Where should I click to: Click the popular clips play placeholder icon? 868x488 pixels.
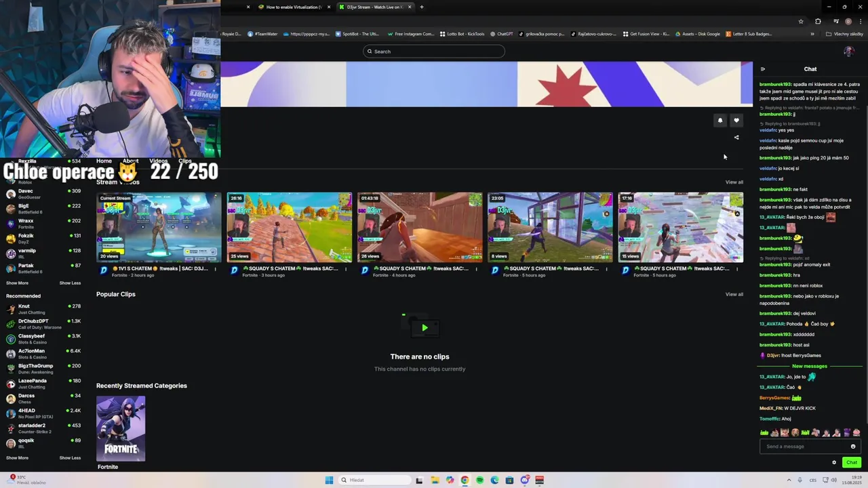(424, 327)
